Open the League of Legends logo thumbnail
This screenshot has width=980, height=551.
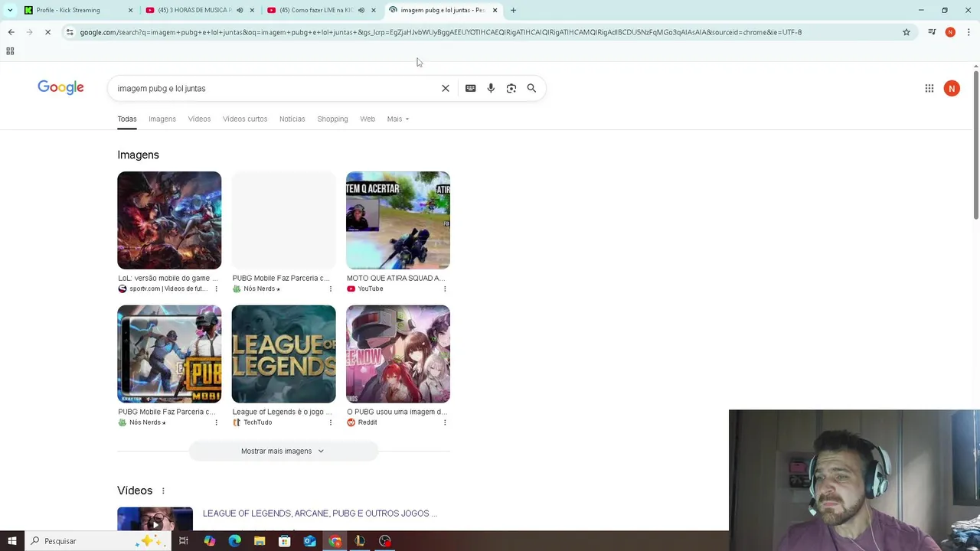(283, 354)
